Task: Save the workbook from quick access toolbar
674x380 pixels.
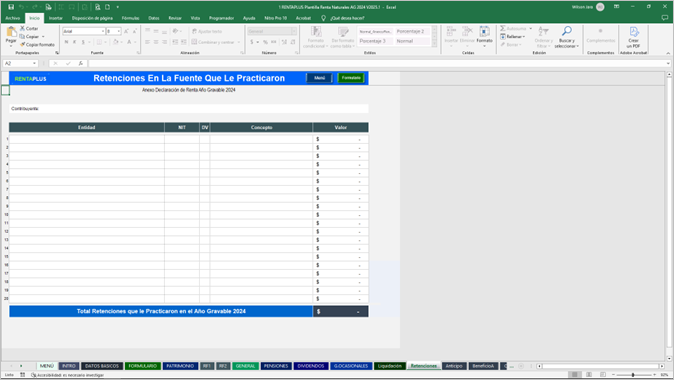Action: (x=11, y=7)
